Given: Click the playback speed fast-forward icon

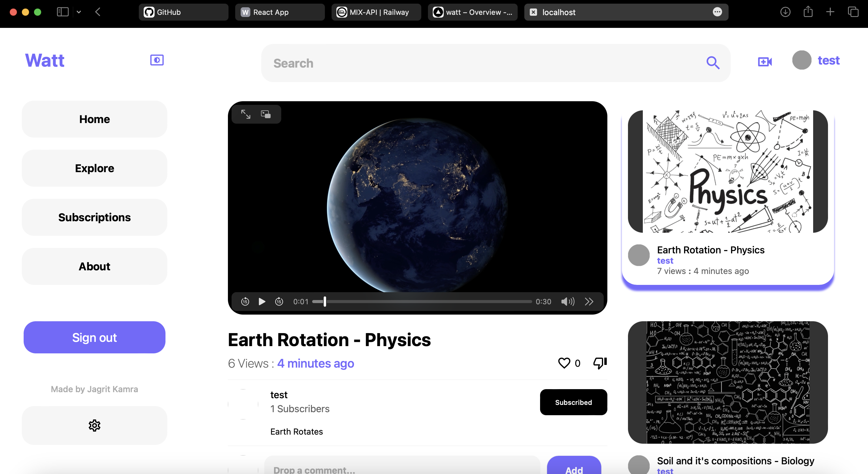Looking at the screenshot, I should coord(589,302).
